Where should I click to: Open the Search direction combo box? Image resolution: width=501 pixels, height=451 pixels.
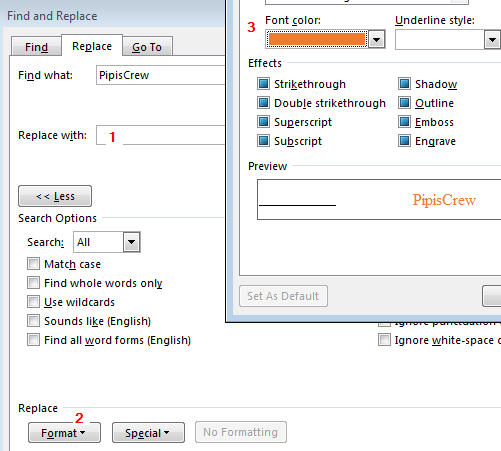[107, 242]
